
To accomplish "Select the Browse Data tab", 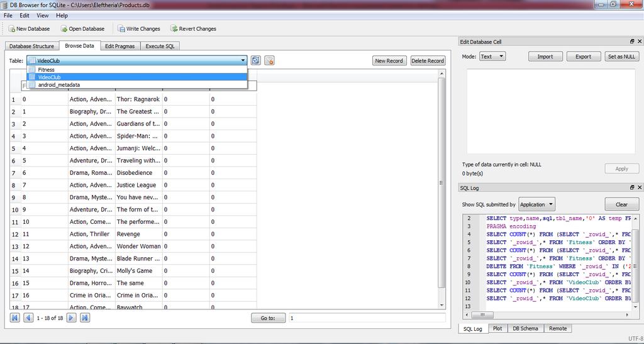I will 79,46.
